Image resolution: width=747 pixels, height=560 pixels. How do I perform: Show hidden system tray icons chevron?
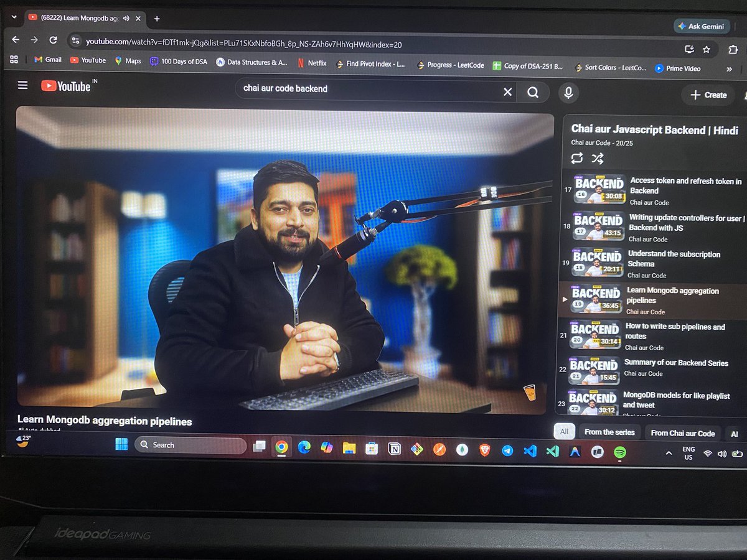click(x=669, y=454)
